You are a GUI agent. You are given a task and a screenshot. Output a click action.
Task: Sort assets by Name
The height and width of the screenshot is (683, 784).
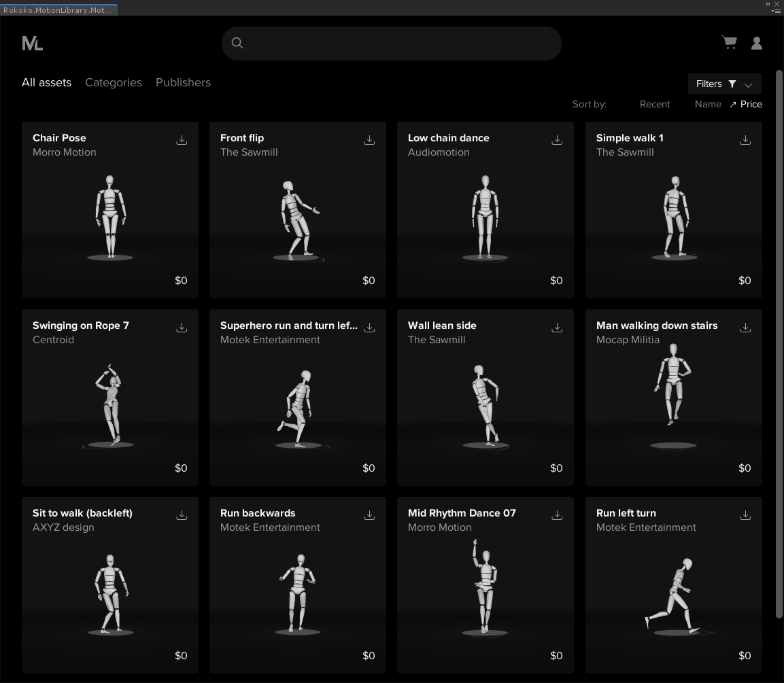708,104
